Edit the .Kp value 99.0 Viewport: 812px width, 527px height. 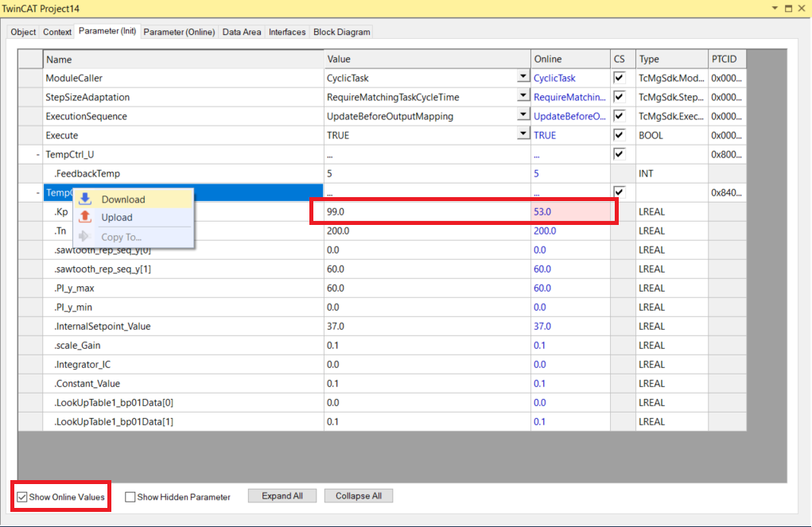(x=427, y=211)
